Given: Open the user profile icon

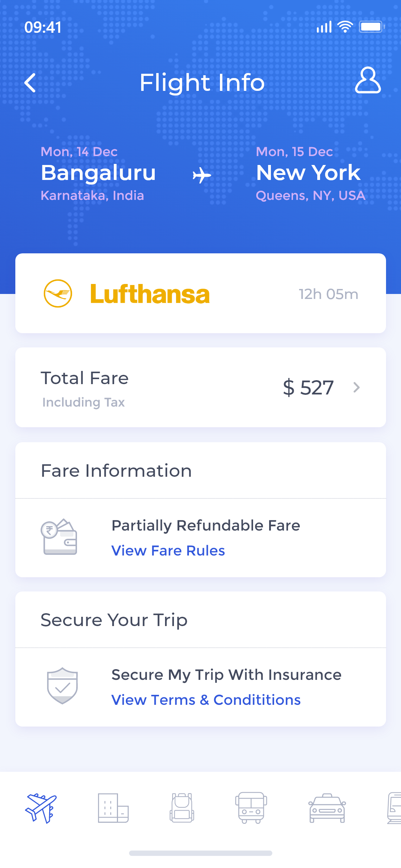Looking at the screenshot, I should tap(367, 81).
